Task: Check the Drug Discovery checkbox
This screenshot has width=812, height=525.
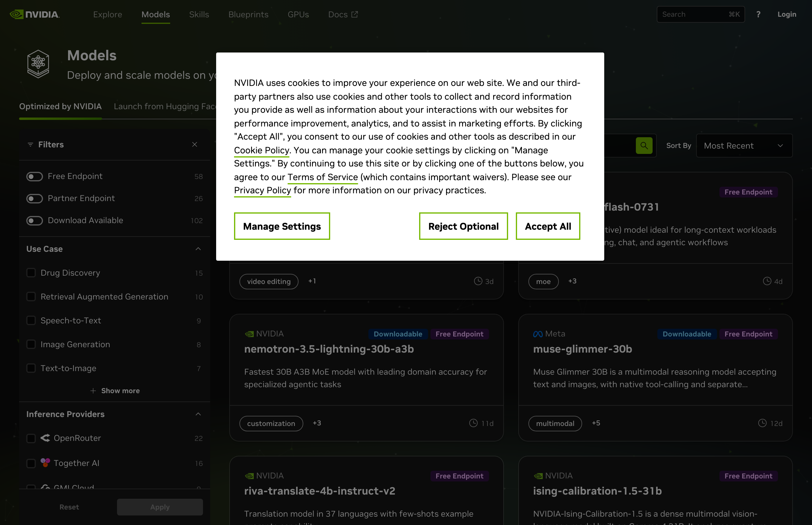Action: (31, 273)
